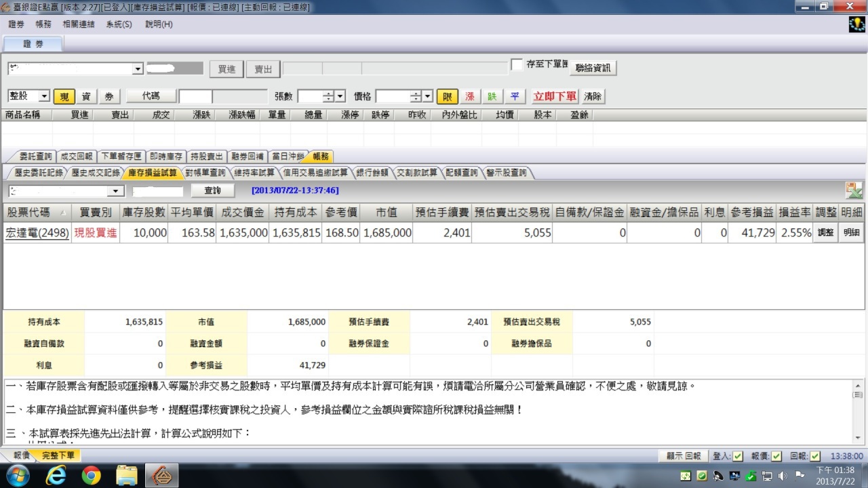The image size is (868, 488).
Task: Open the 張數 quantity dropdown arrow
Action: [340, 97]
